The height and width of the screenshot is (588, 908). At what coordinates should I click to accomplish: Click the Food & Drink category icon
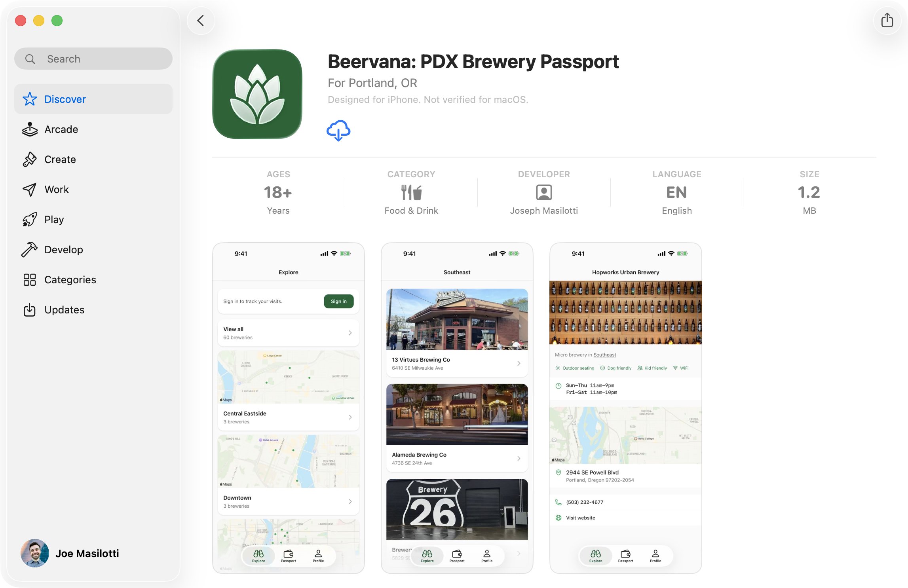tap(411, 193)
